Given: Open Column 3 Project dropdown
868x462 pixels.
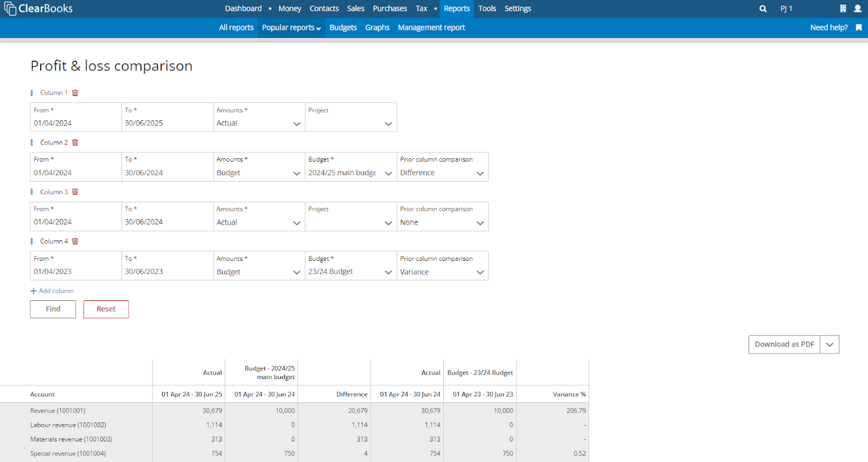Looking at the screenshot, I should pos(351,216).
